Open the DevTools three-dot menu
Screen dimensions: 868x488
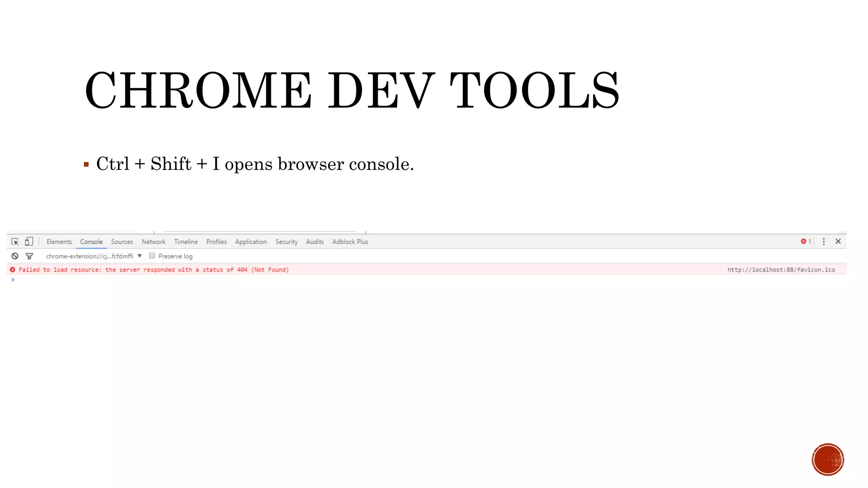point(823,241)
